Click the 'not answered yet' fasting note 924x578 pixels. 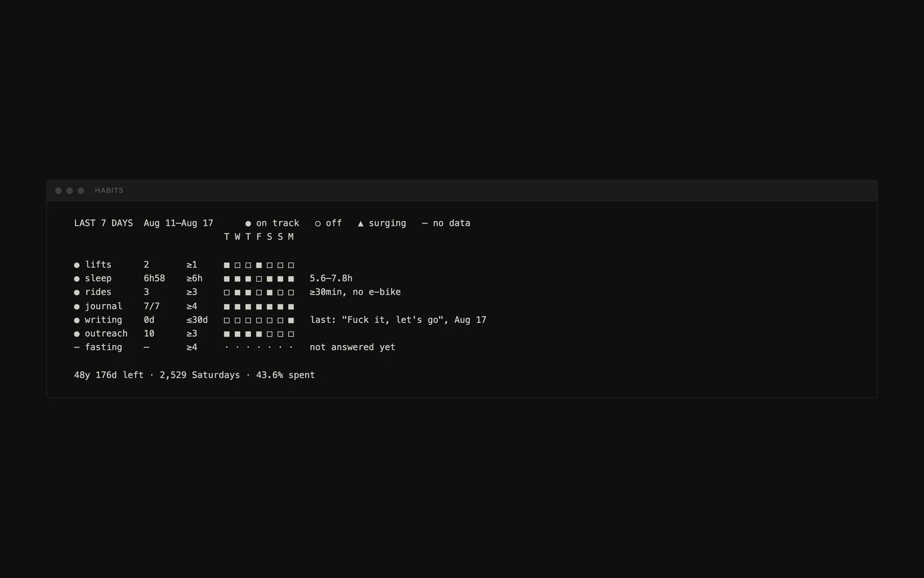pyautogui.click(x=352, y=347)
